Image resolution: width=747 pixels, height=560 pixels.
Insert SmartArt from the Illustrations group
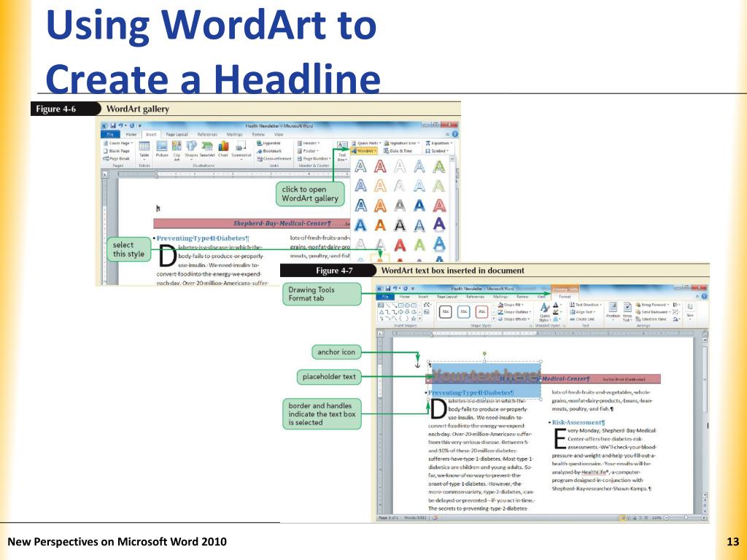pyautogui.click(x=207, y=149)
